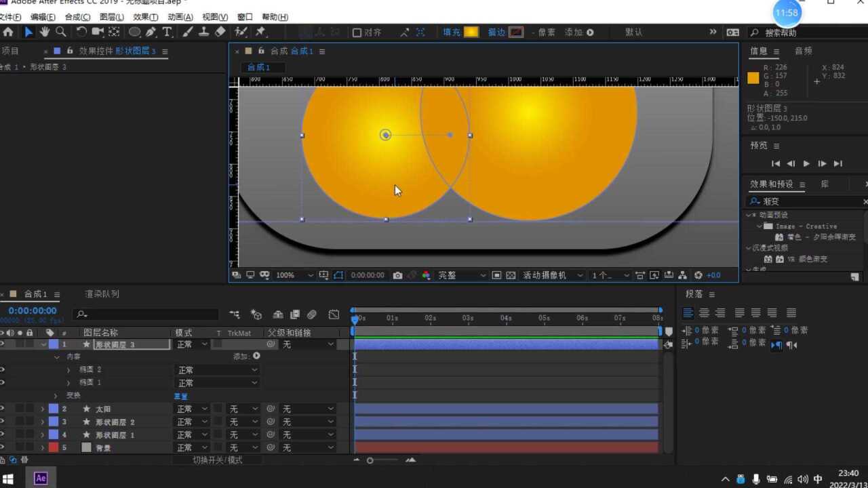868x488 pixels.
Task: Open the channel and color management icon
Action: pyautogui.click(x=426, y=275)
